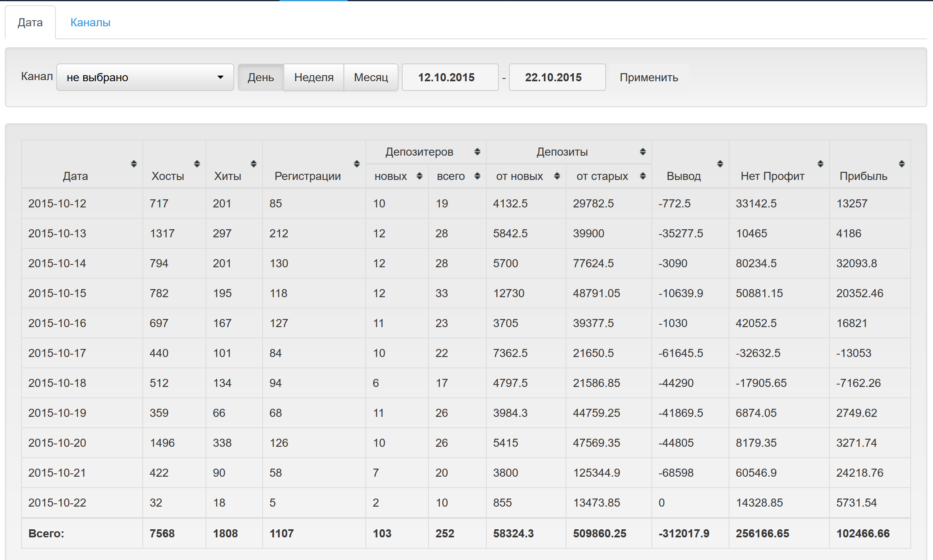Switch grouping to Месяц

(x=371, y=77)
